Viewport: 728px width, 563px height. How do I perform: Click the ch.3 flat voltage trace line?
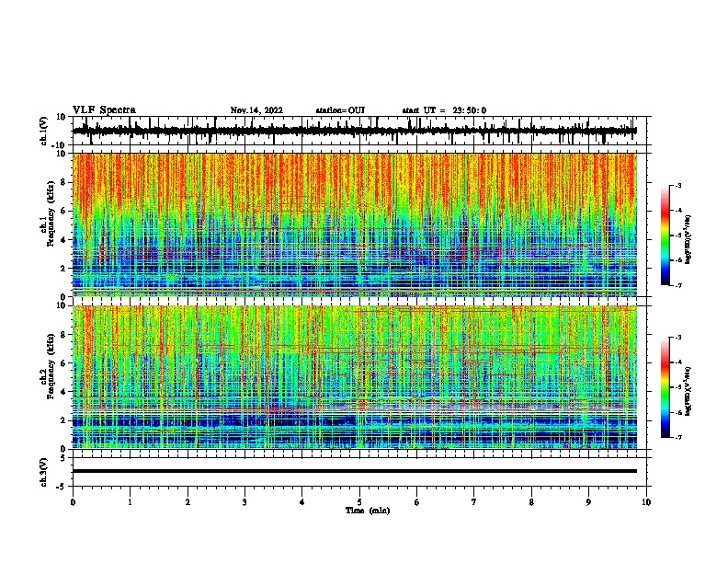coord(354,471)
